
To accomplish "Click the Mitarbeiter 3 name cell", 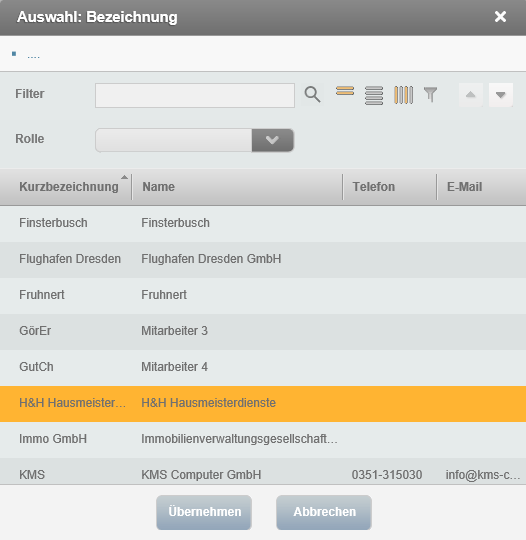I will click(174, 331).
